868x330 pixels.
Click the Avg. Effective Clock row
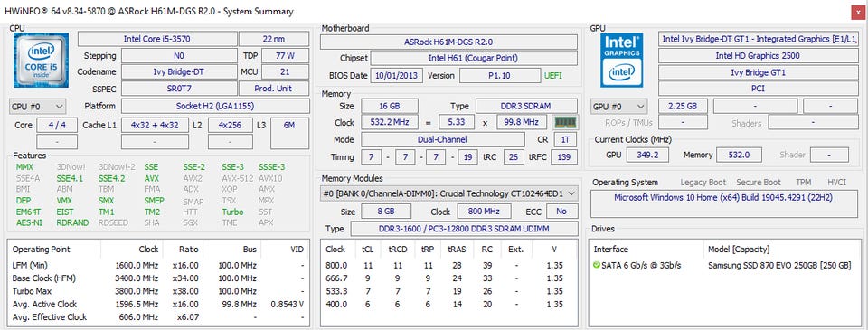(157, 317)
